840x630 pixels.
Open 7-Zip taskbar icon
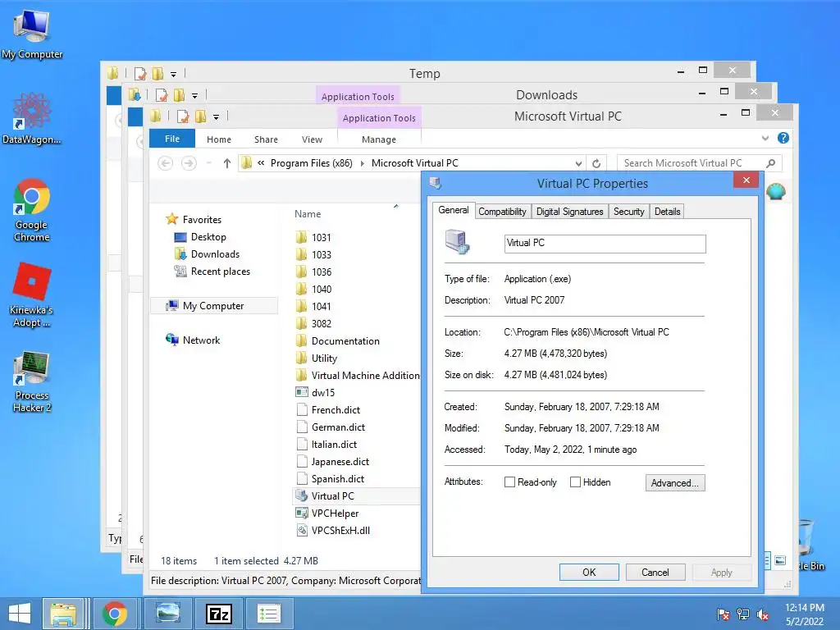click(x=219, y=614)
